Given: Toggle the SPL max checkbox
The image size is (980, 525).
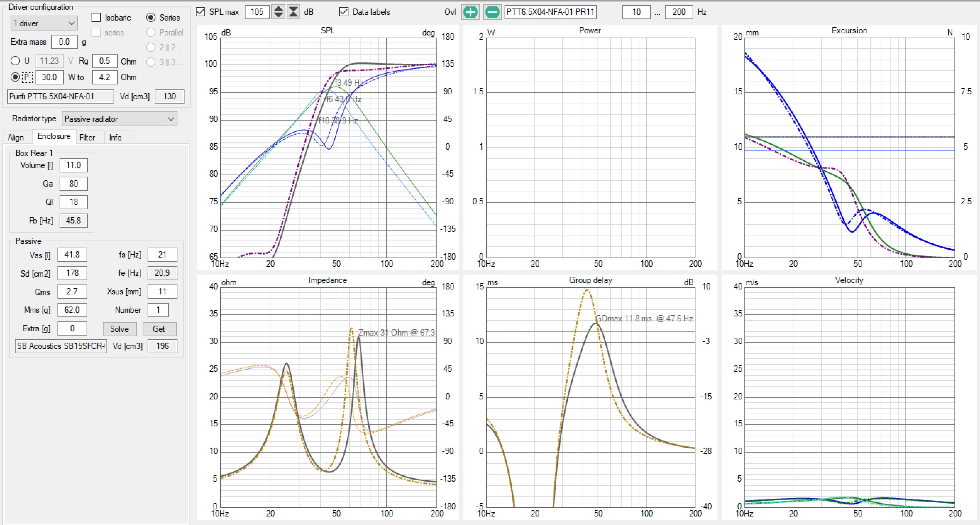Looking at the screenshot, I should 200,12.
